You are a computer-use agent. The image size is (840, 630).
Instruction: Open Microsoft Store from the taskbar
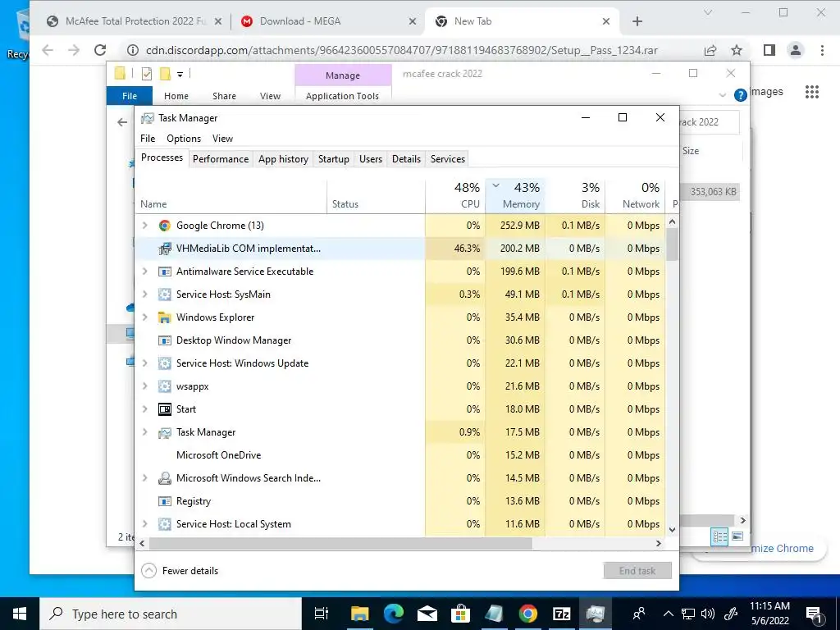click(460, 614)
